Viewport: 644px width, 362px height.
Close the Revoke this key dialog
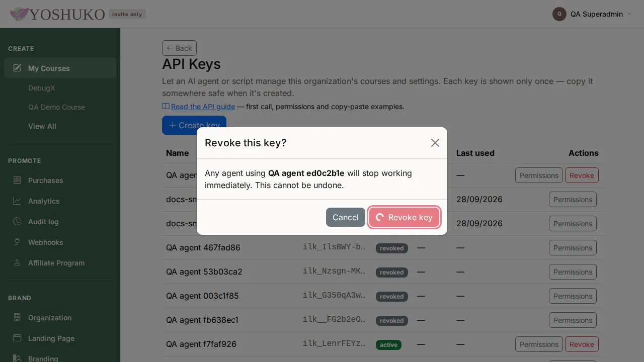click(x=435, y=143)
